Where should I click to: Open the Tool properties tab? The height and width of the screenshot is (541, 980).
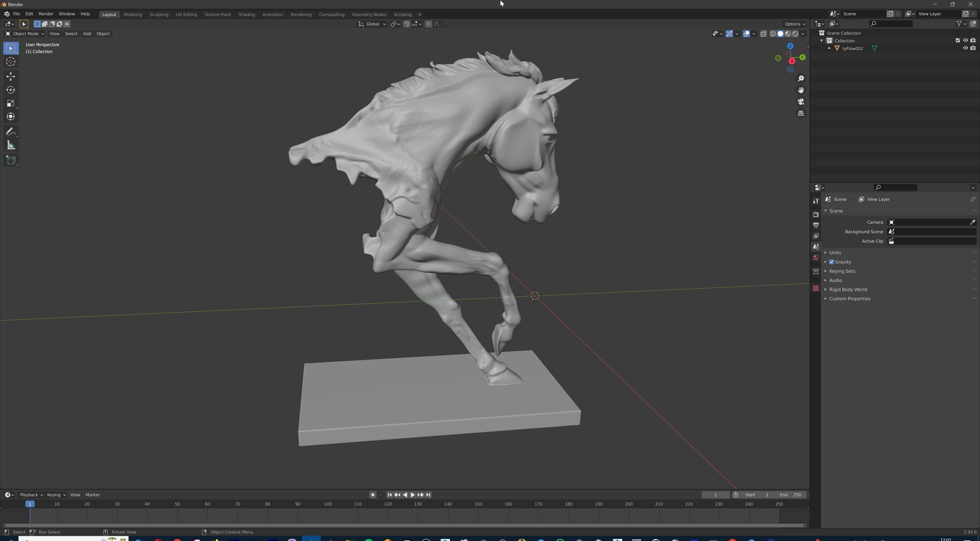[x=816, y=201]
